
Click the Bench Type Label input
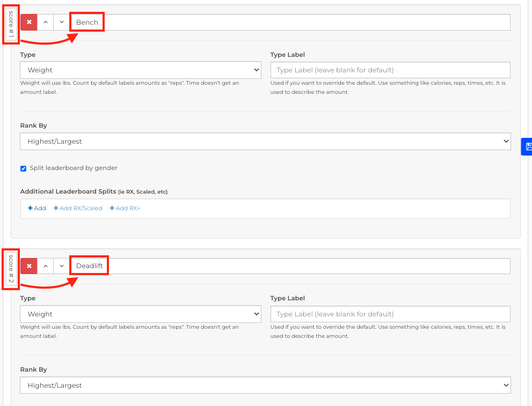coord(390,70)
